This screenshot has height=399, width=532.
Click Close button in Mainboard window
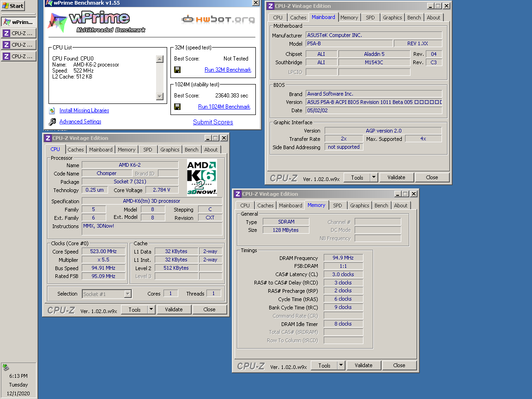[432, 177]
